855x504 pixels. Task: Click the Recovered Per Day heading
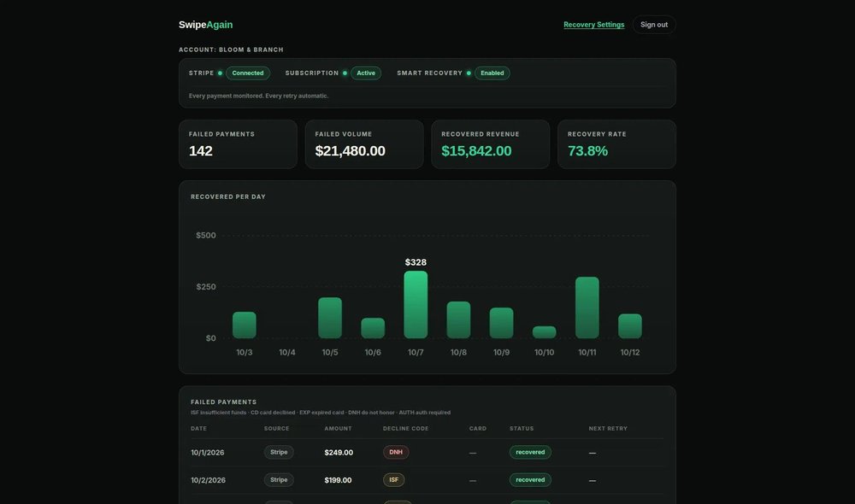click(228, 196)
